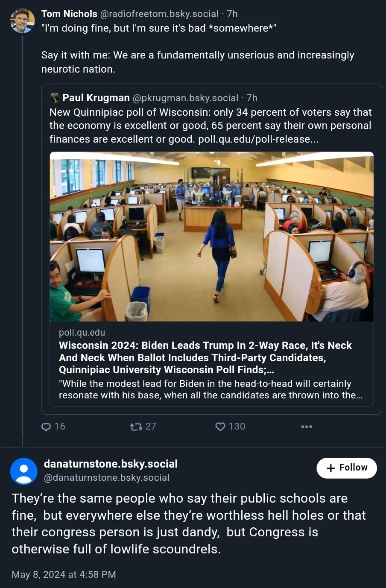386x588 pixels.
Task: Click Paul Krugman's small avatar
Action: [55, 98]
